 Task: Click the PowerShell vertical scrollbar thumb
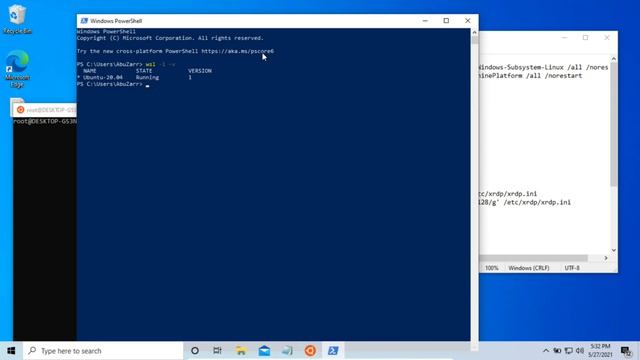[x=474, y=40]
